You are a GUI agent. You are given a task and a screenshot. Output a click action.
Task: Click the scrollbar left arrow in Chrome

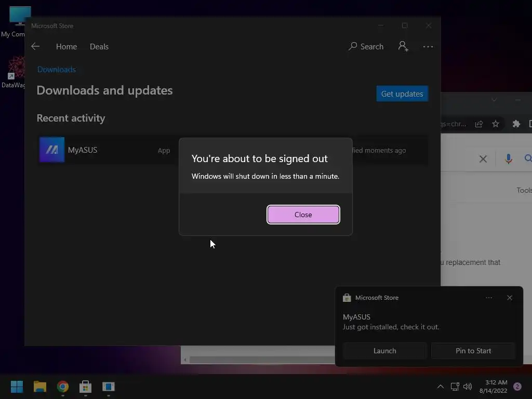click(x=185, y=360)
